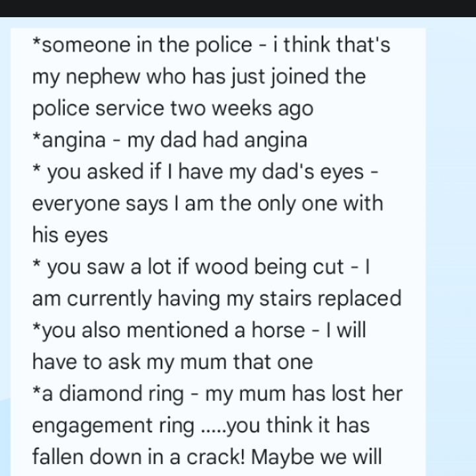Click the line "am currently having my stairs replaced"
476x476 pixels.
pyautogui.click(x=216, y=298)
